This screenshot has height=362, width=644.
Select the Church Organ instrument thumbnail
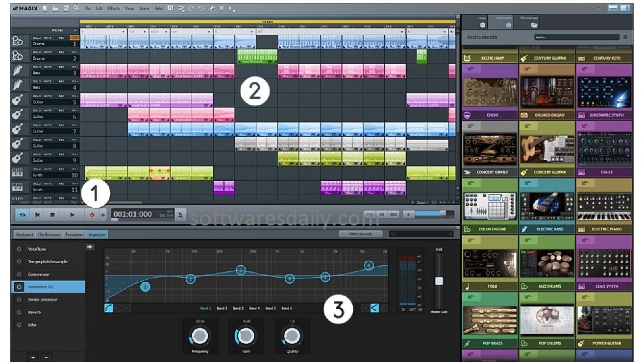click(x=547, y=93)
